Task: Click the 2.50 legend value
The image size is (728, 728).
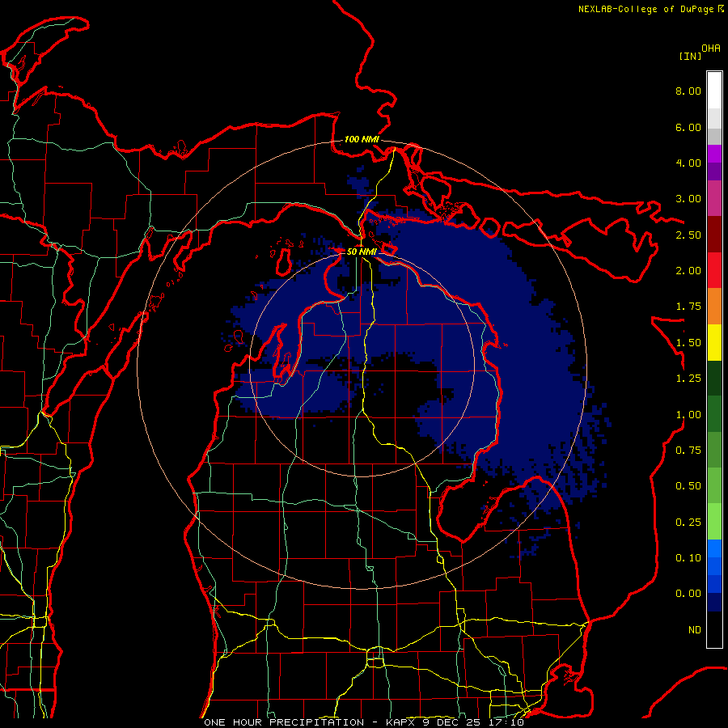Action: [x=688, y=235]
